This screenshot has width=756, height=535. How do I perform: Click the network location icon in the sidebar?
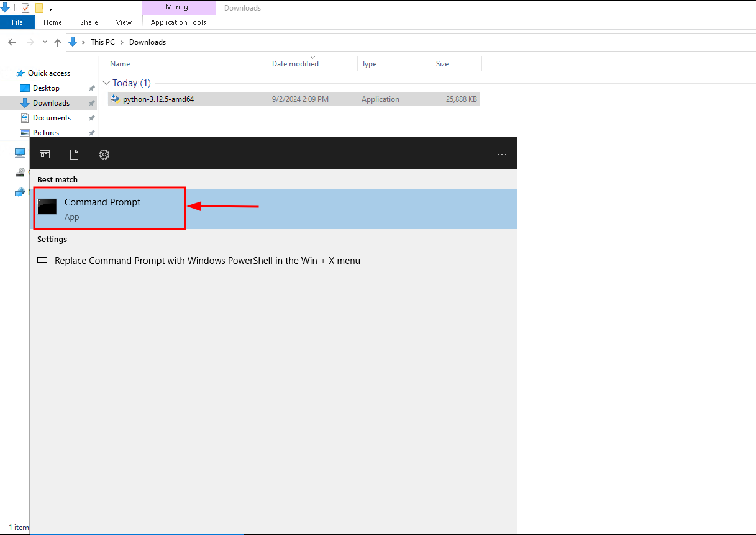[19, 192]
